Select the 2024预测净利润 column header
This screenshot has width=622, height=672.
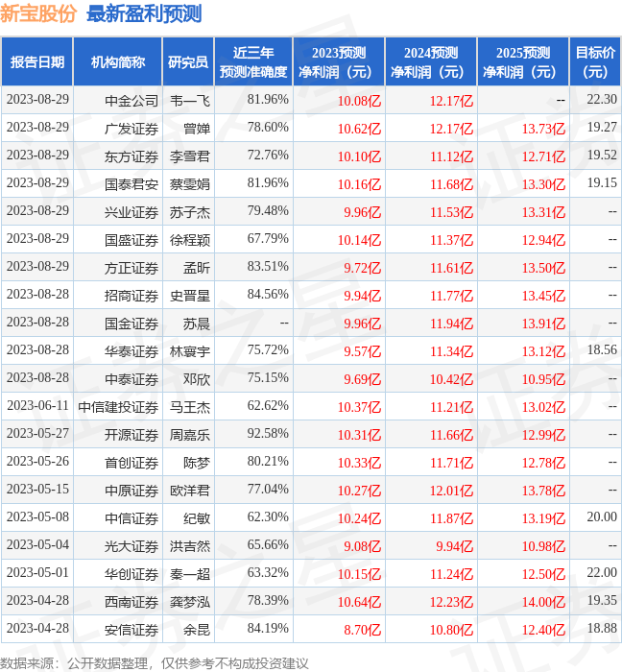[x=430, y=62]
